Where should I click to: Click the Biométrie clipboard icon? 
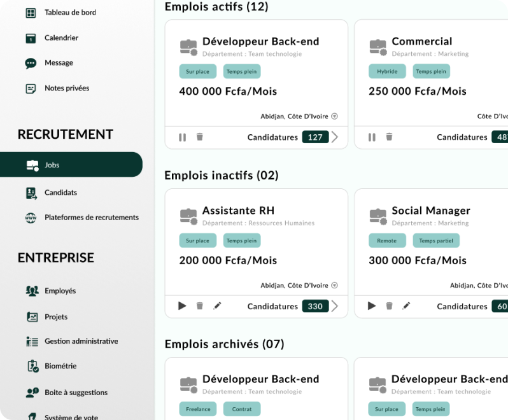tap(32, 367)
